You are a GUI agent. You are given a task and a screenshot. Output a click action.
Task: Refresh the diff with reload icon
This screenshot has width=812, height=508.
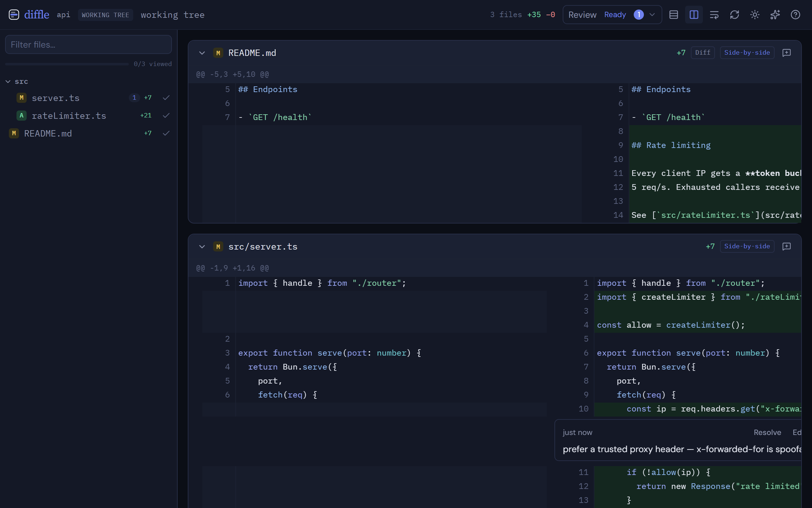click(x=735, y=15)
